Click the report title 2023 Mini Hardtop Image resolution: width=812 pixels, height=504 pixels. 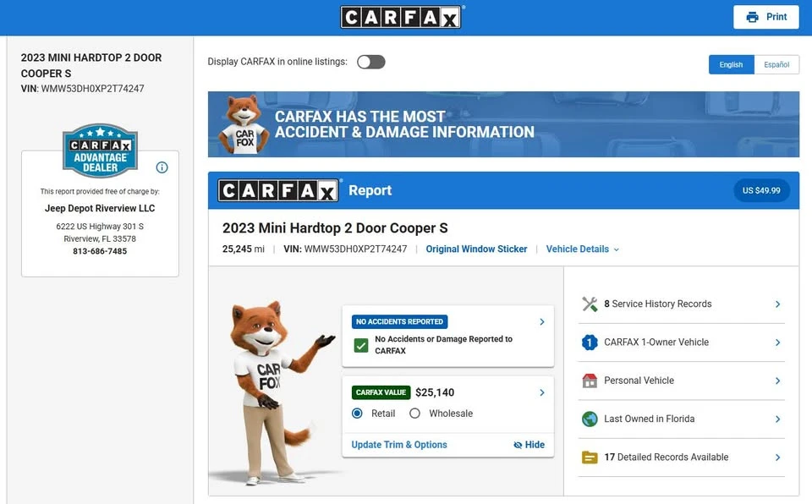335,228
